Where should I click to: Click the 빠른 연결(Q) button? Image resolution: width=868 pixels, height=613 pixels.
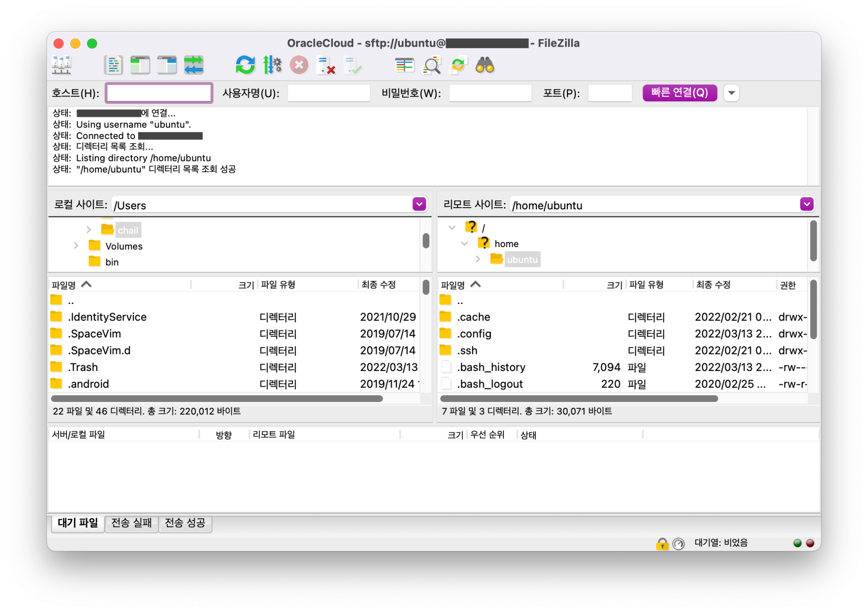click(679, 93)
